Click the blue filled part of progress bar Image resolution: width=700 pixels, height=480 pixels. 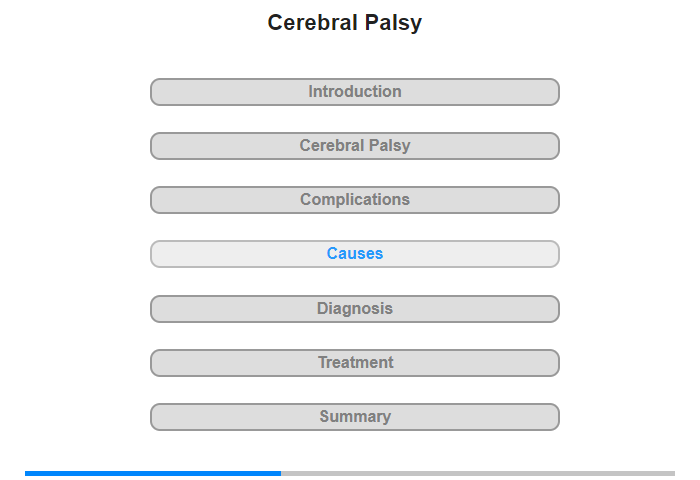[152, 473]
